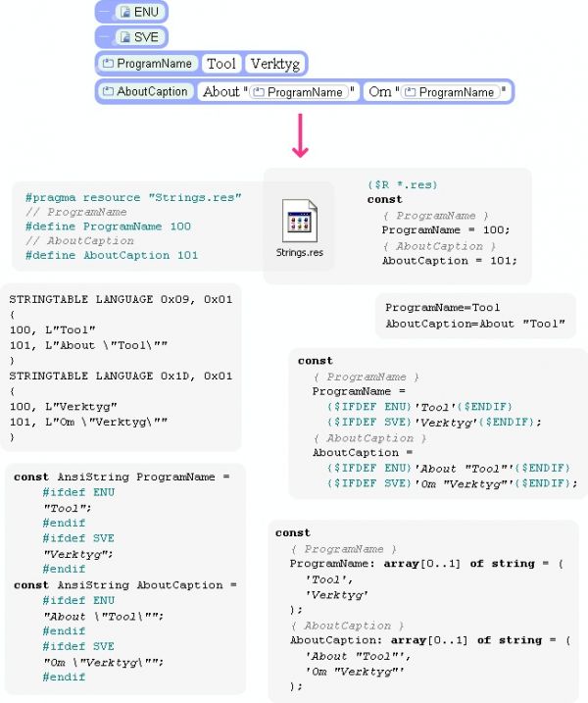Screen dimensions: 588x703
Task: Click the STRINGTABLE LANGUAGE 0x09 code block
Action: point(121,368)
